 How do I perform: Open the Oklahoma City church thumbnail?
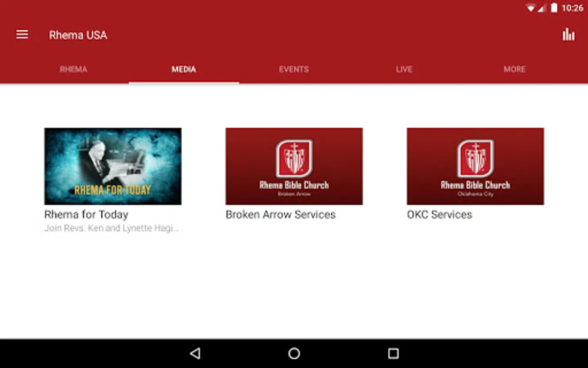point(475,166)
